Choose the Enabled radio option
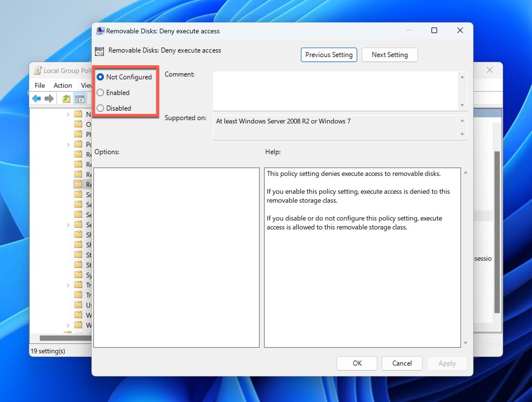 pos(100,93)
